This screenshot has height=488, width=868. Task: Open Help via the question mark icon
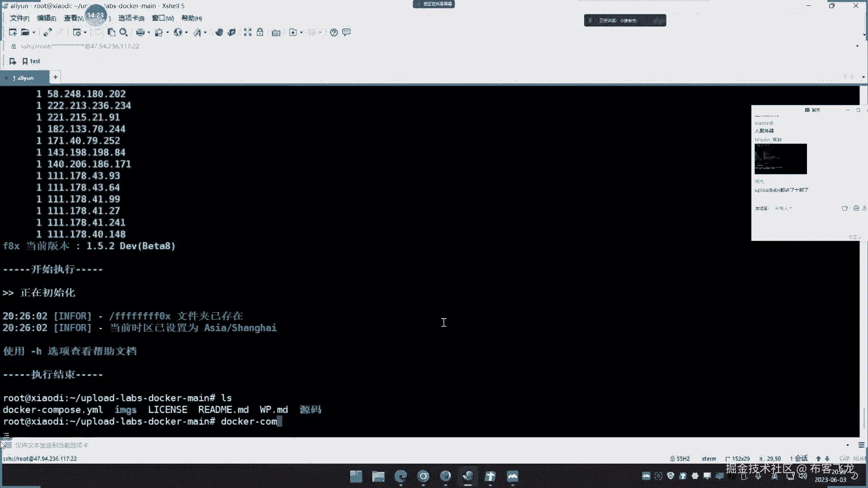[334, 32]
